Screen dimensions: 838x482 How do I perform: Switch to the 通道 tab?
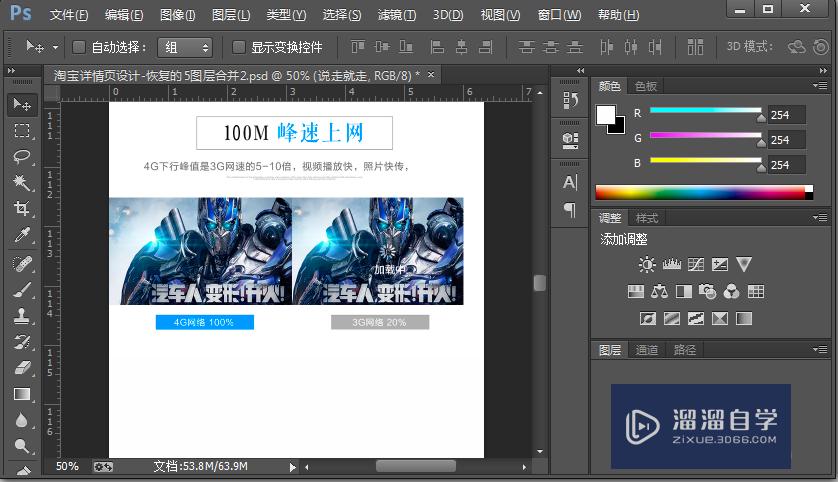pos(647,350)
